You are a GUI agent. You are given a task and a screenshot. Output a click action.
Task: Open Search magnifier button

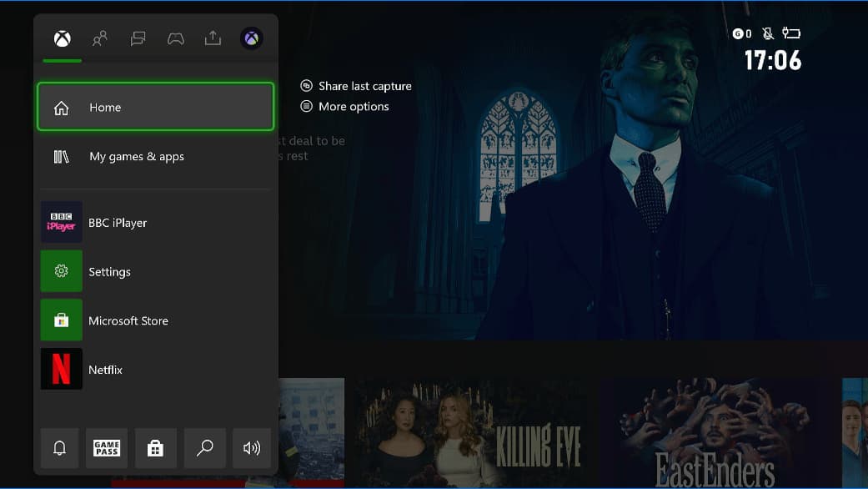point(205,448)
